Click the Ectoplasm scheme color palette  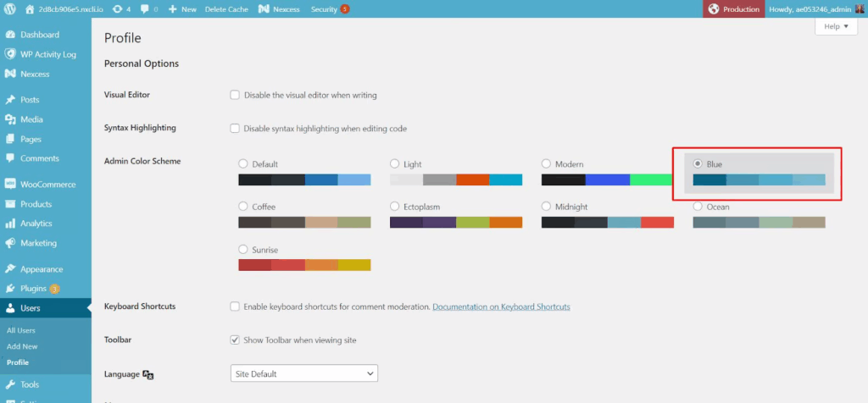(x=456, y=222)
